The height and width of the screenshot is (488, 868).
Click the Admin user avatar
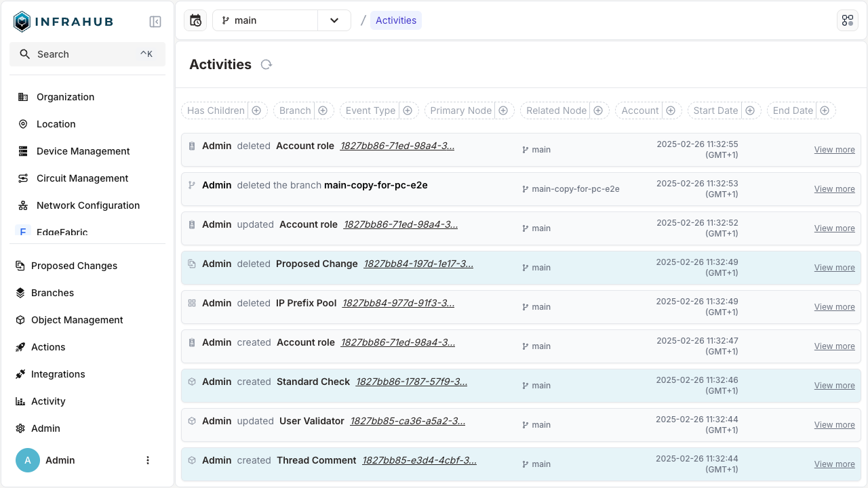click(x=27, y=460)
